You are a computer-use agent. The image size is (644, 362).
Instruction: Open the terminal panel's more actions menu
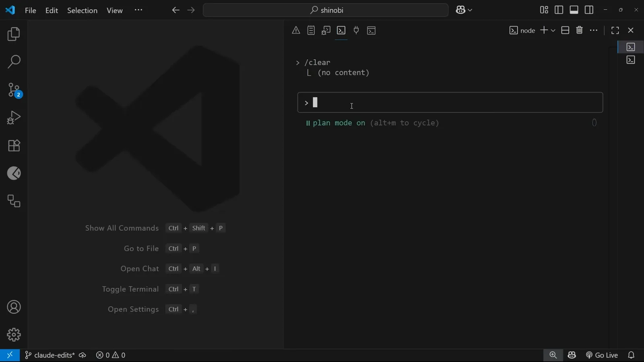pos(594,30)
